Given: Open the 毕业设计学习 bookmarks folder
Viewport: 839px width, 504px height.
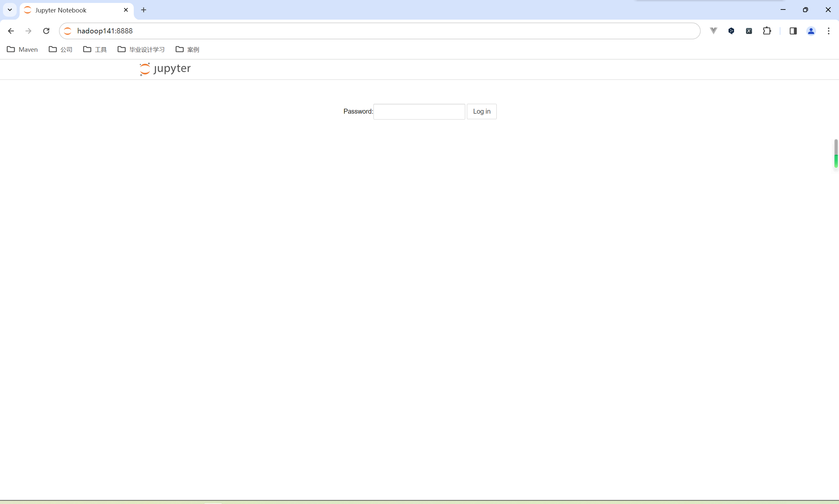Looking at the screenshot, I should point(141,49).
